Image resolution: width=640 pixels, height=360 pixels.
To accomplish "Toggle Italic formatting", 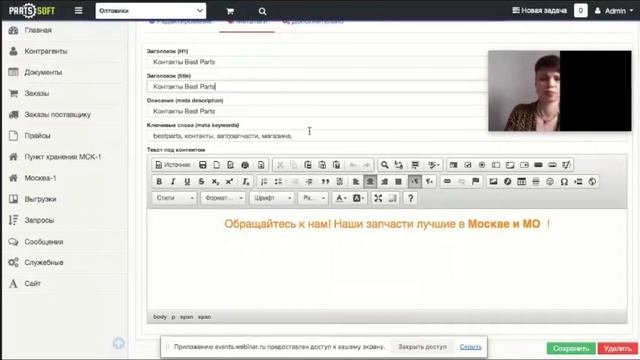I will (173, 182).
